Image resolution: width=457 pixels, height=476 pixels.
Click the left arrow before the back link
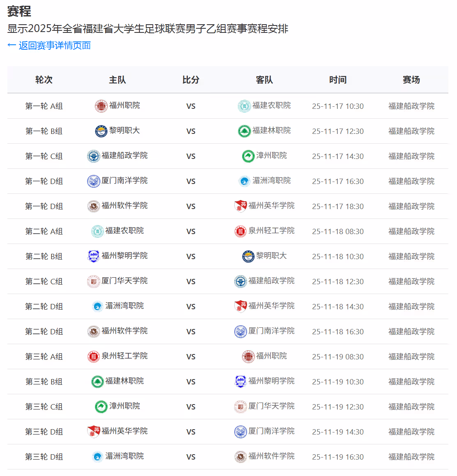[12, 45]
